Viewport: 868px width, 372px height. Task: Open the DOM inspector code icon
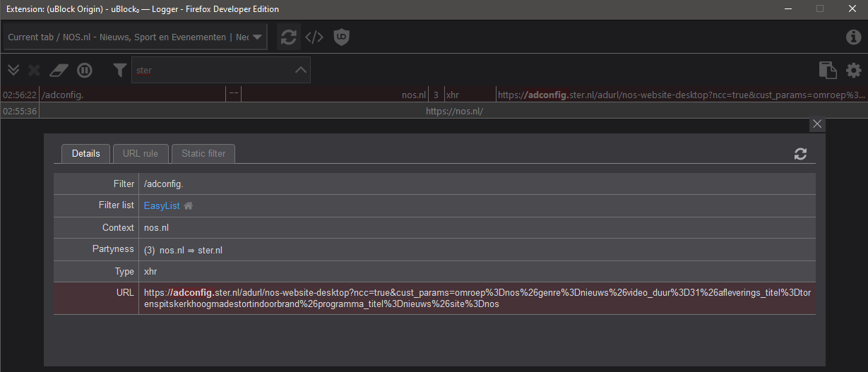(314, 37)
